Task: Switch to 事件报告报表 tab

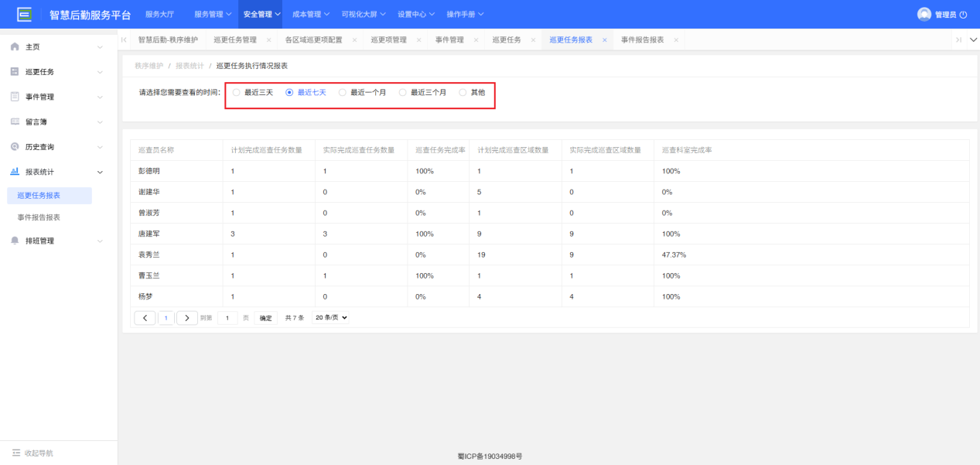Action: pyautogui.click(x=642, y=39)
